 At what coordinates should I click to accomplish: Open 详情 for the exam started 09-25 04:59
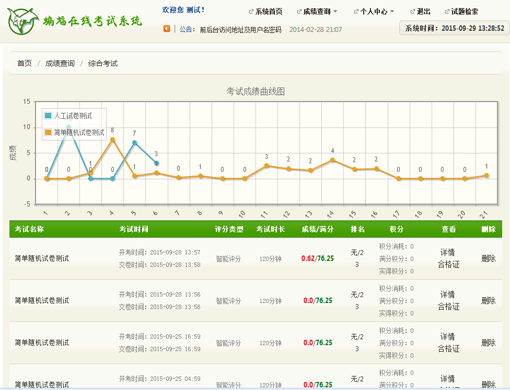[x=448, y=379]
